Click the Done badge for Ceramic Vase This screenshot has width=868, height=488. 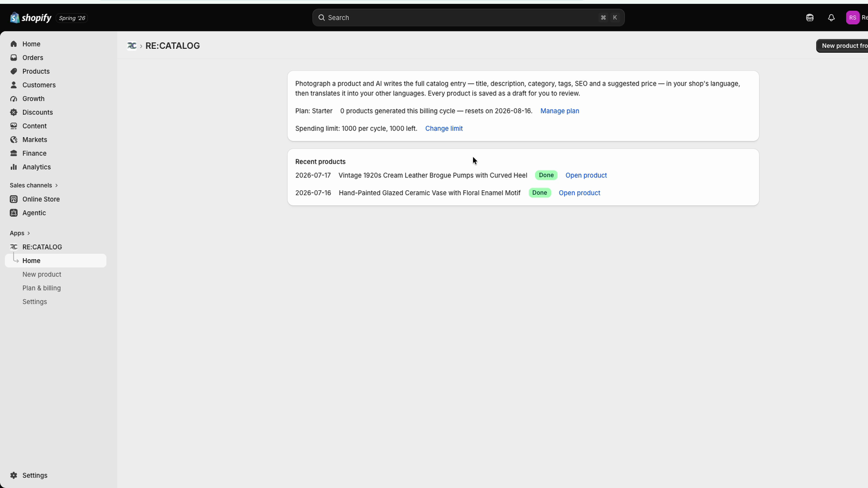[540, 193]
